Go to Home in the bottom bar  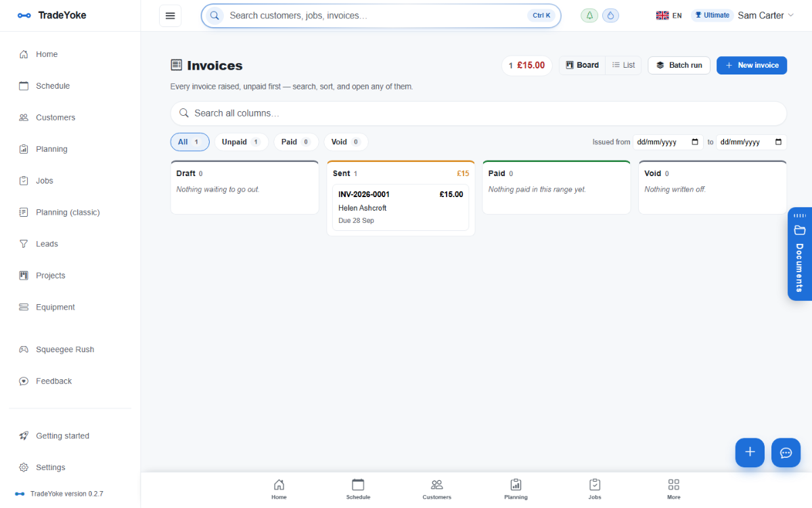click(x=279, y=489)
